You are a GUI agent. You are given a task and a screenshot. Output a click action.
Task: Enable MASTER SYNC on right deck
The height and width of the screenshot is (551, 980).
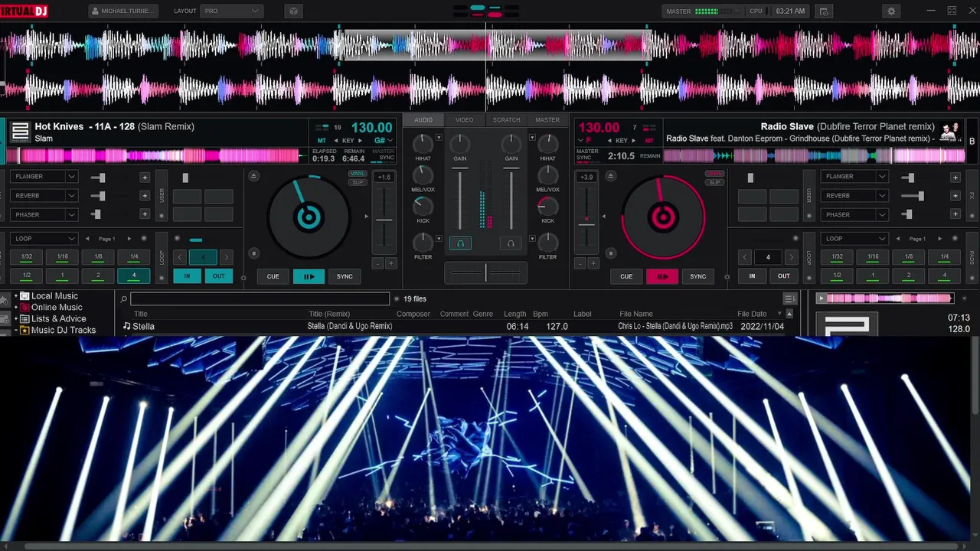587,154
